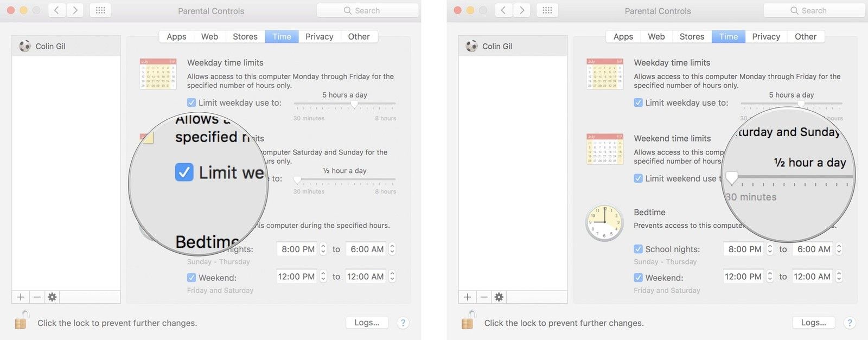
Task: Click the School nights 6:00 AM stepper in the right window
Action: [839, 249]
